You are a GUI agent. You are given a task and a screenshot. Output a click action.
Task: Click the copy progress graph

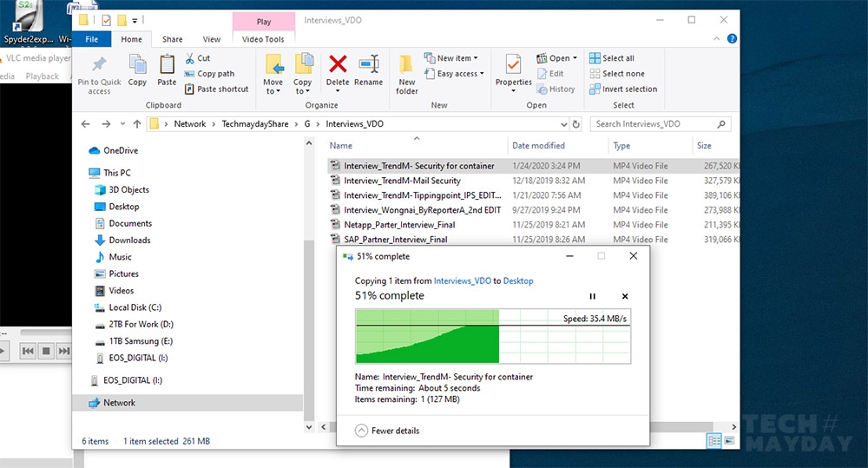point(493,336)
